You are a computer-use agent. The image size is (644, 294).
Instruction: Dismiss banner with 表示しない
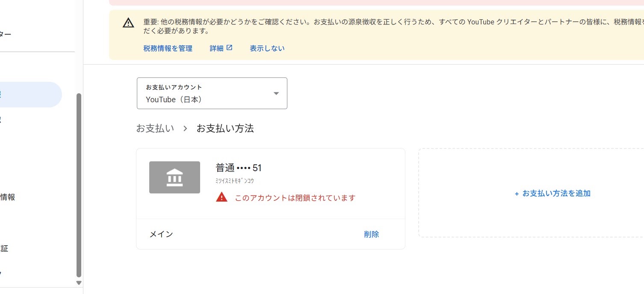(x=267, y=48)
